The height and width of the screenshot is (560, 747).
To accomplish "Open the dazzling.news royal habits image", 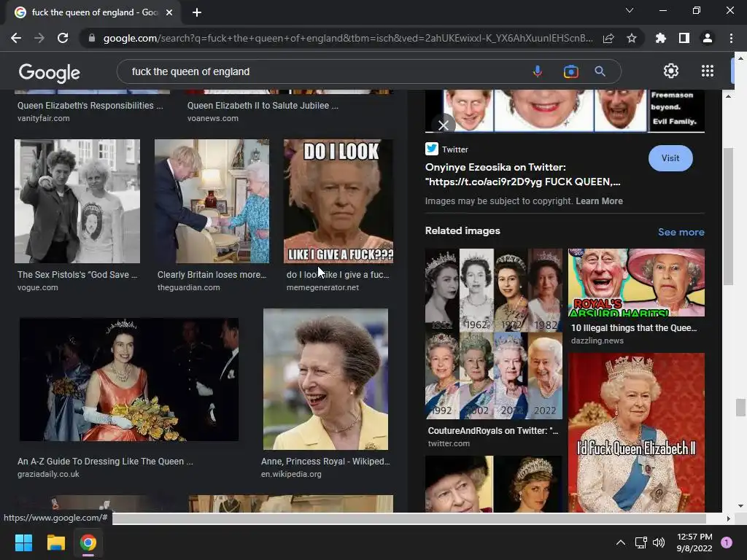I will click(636, 282).
